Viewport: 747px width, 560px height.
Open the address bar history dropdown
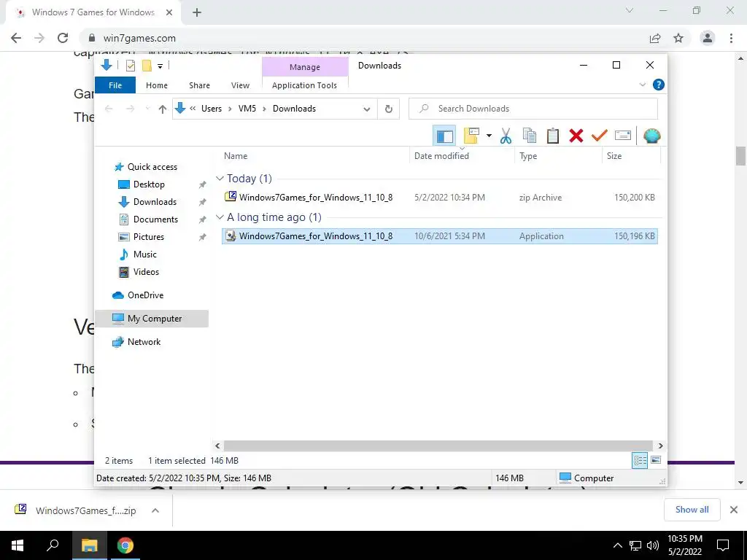pyautogui.click(x=367, y=109)
